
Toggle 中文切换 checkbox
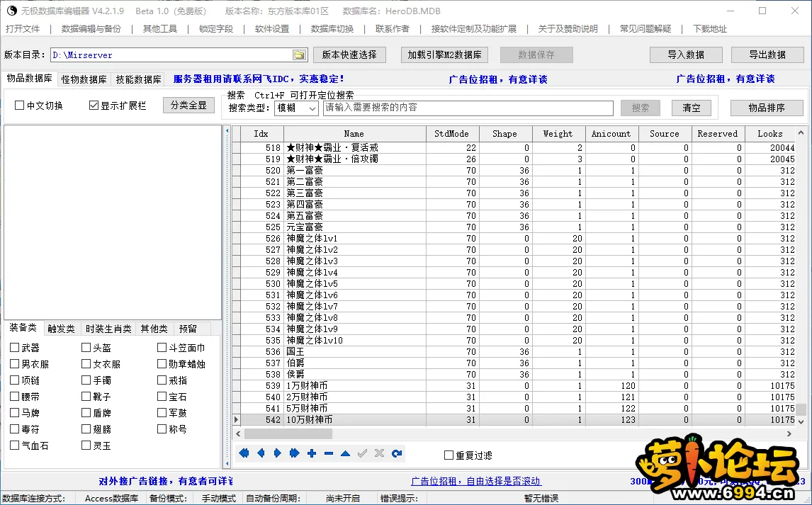(20, 106)
